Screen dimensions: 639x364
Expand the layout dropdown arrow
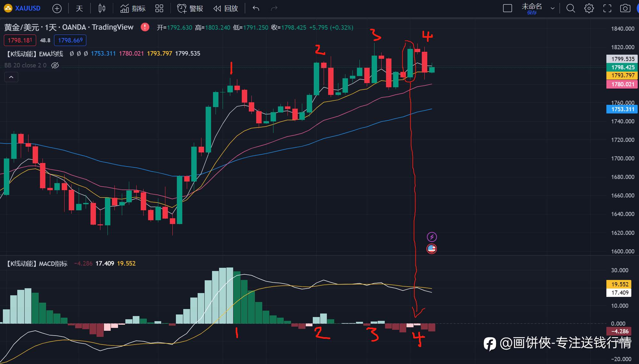tap(552, 9)
